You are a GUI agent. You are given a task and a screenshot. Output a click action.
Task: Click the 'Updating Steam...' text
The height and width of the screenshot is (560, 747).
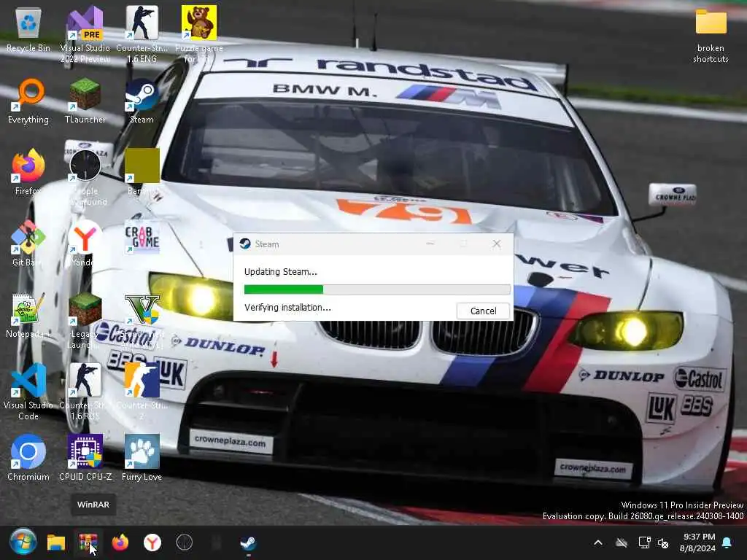[281, 272]
